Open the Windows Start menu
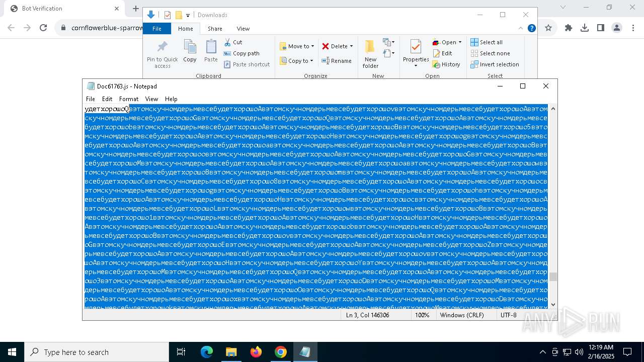 pos(12,352)
